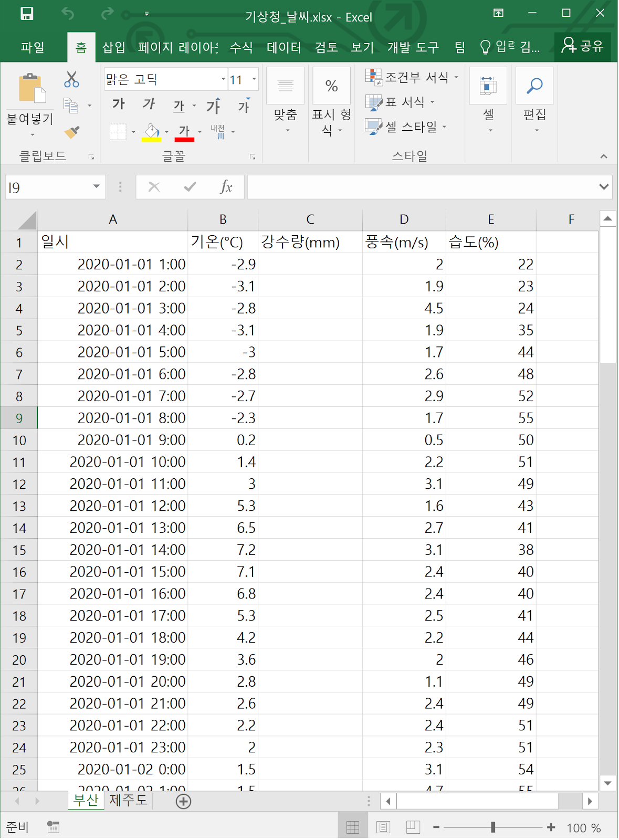Expand the 붙여넣기 options arrow
This screenshot has height=840, width=619.
click(x=32, y=135)
